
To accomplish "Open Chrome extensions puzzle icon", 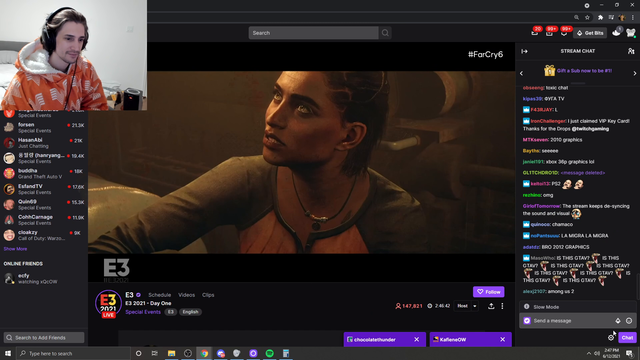I will coord(600,18).
